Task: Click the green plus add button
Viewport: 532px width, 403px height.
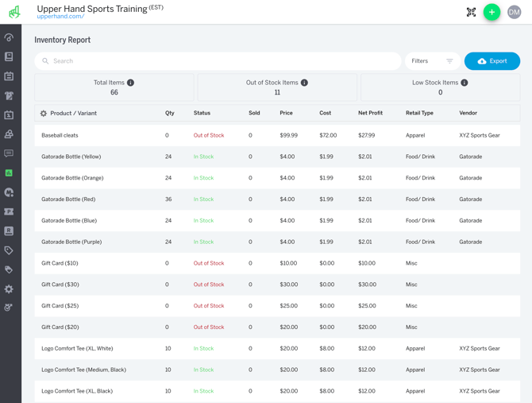Action: point(492,12)
